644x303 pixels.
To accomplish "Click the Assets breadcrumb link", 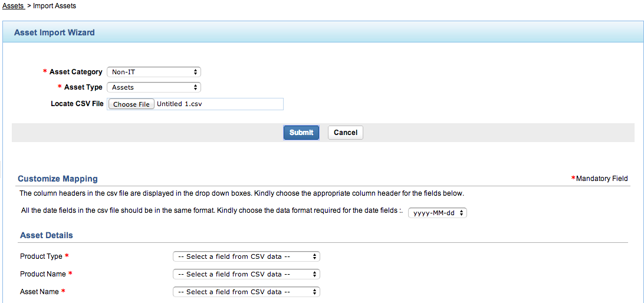I will coord(13,6).
